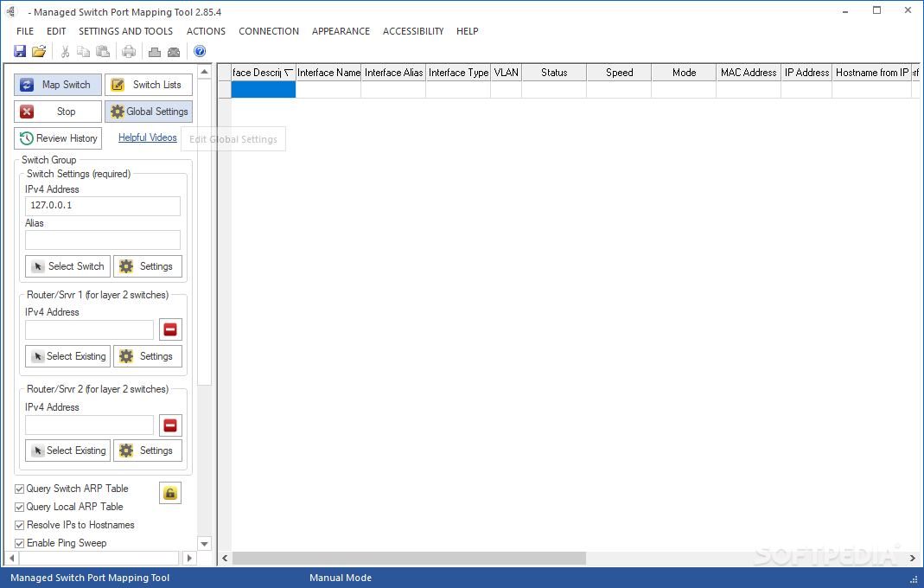Click the second gray device icon before Help
This screenshot has height=588, width=924.
(x=174, y=52)
